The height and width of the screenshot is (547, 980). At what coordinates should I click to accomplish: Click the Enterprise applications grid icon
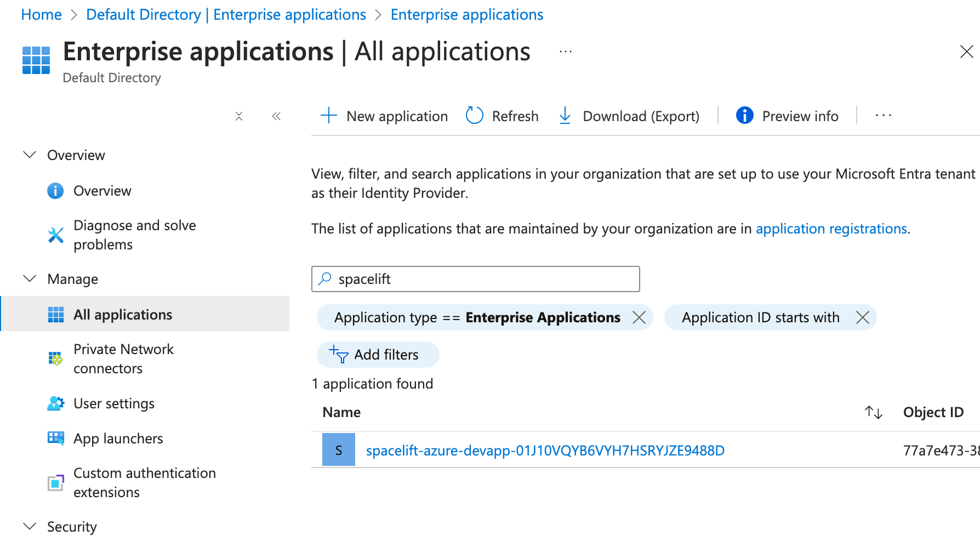(x=36, y=60)
